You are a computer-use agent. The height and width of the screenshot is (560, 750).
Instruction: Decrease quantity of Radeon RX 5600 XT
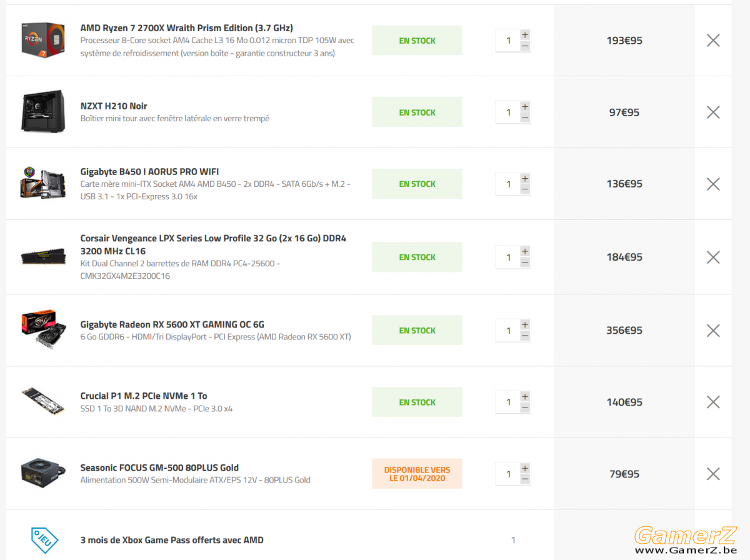click(525, 336)
